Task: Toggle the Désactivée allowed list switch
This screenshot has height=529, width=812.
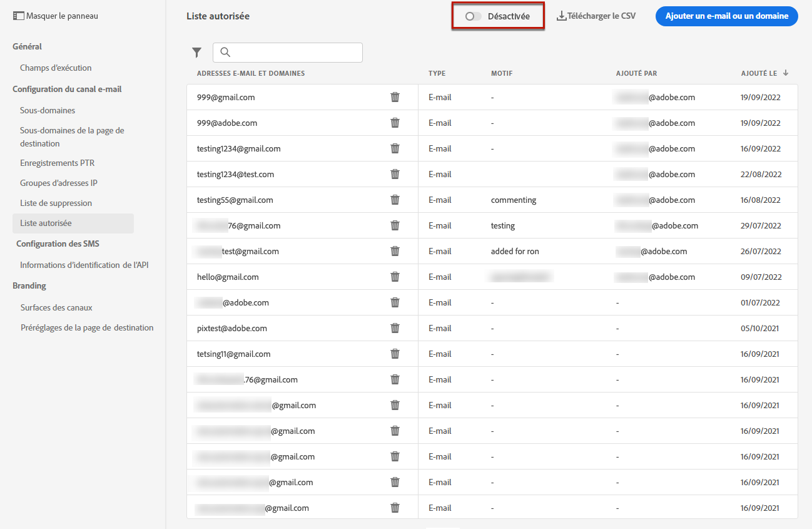Action: pos(474,16)
